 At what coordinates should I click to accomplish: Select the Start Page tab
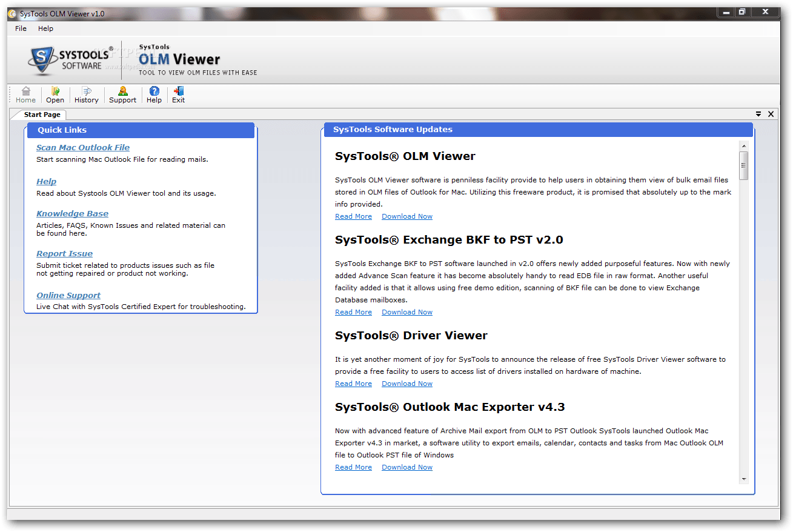(42, 114)
